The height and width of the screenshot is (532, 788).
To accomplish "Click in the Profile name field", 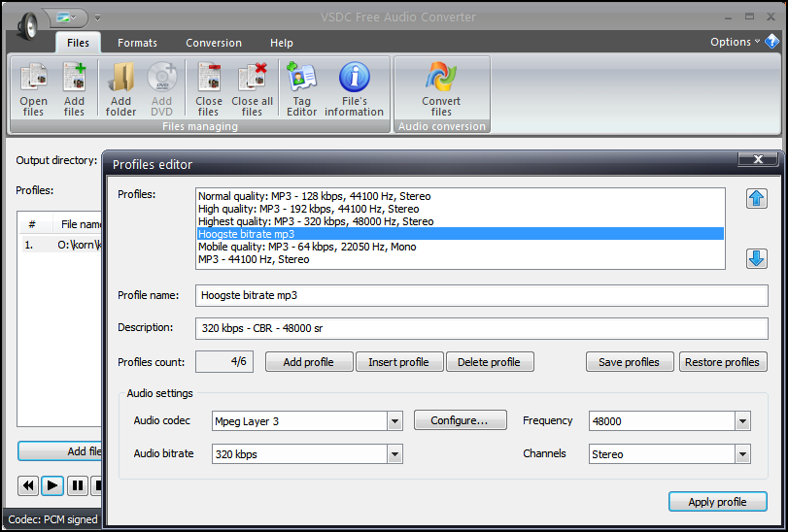I will [481, 296].
